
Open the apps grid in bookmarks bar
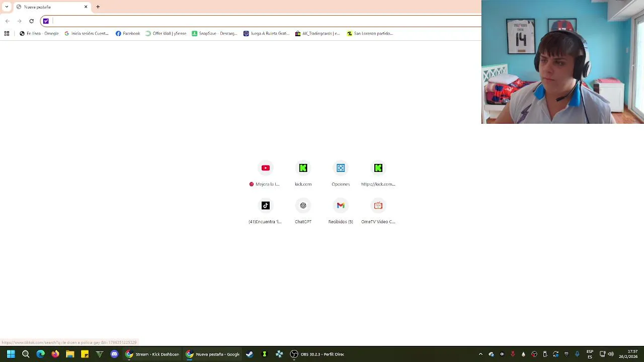(x=7, y=34)
